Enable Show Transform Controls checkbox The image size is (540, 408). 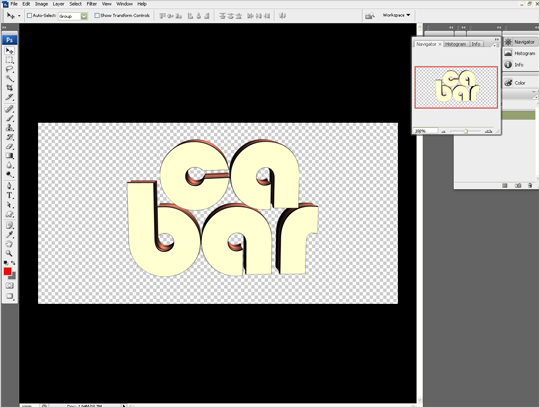(97, 15)
